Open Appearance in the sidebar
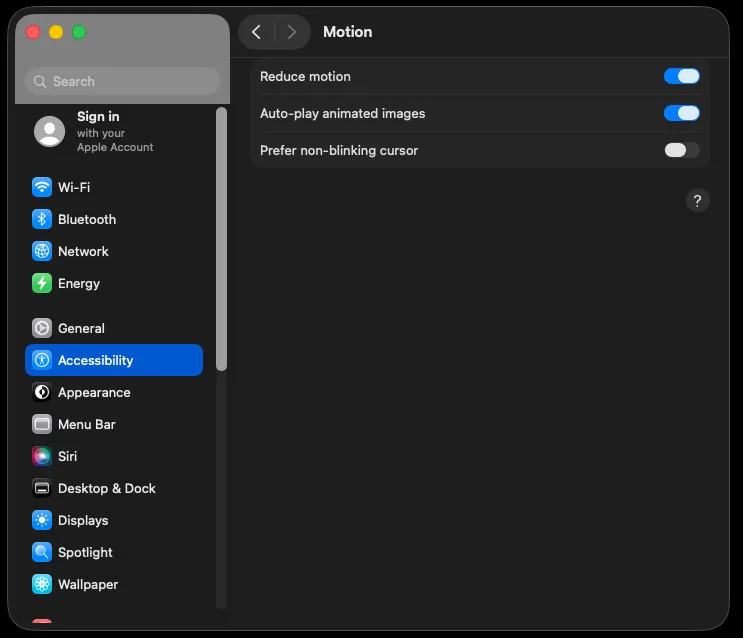 pyautogui.click(x=94, y=392)
